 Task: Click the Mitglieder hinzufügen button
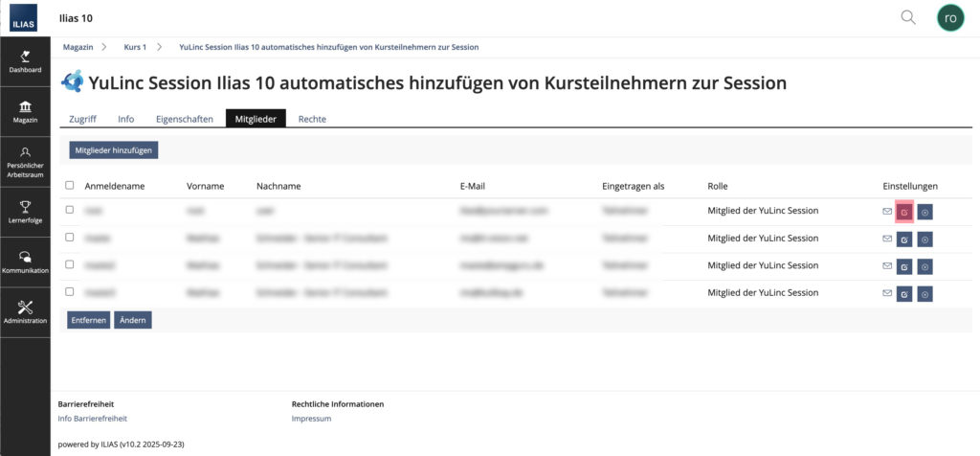[113, 150]
